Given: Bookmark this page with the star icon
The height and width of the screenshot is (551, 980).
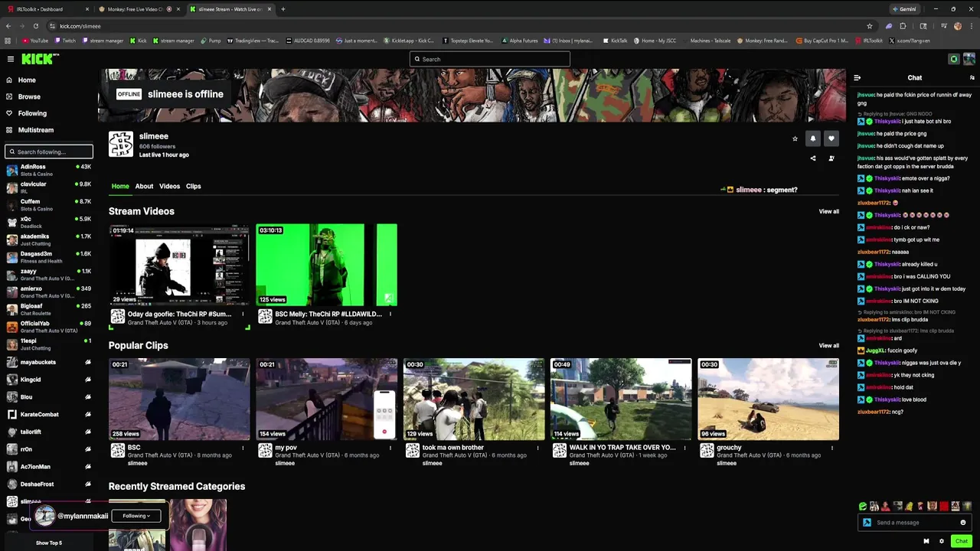Looking at the screenshot, I should click(x=870, y=26).
